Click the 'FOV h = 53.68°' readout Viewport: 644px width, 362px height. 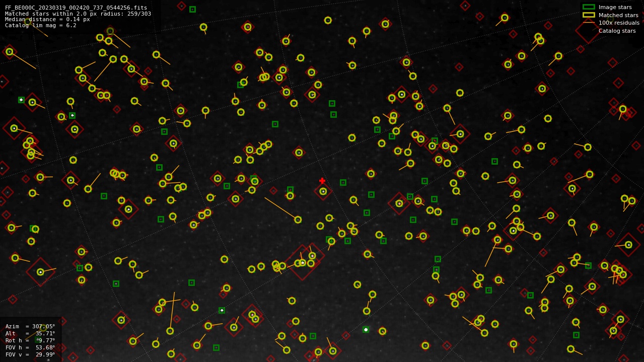[x=30, y=347]
